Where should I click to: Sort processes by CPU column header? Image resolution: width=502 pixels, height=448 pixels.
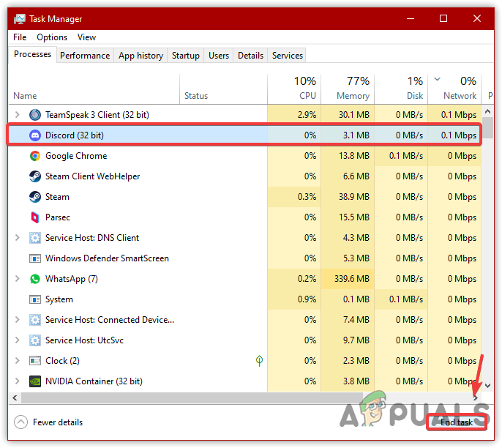[294, 89]
